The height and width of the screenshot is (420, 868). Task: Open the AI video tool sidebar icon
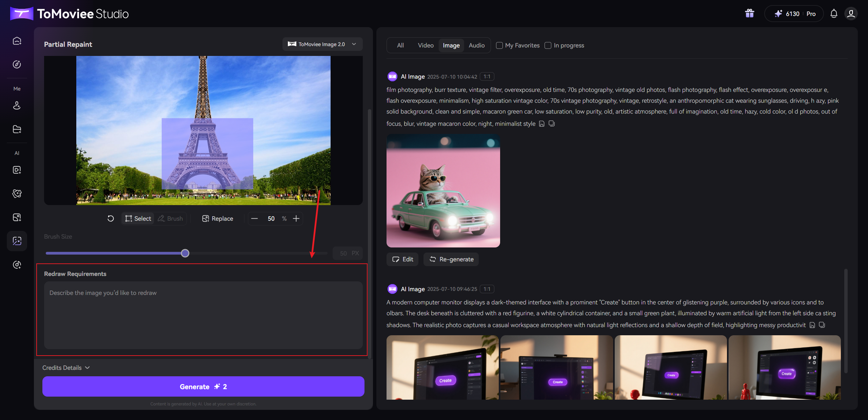(x=17, y=170)
